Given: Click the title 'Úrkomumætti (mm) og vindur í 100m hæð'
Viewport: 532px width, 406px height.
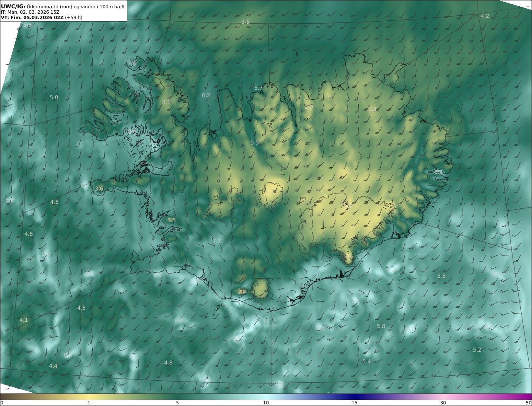Looking at the screenshot, I should [x=76, y=6].
